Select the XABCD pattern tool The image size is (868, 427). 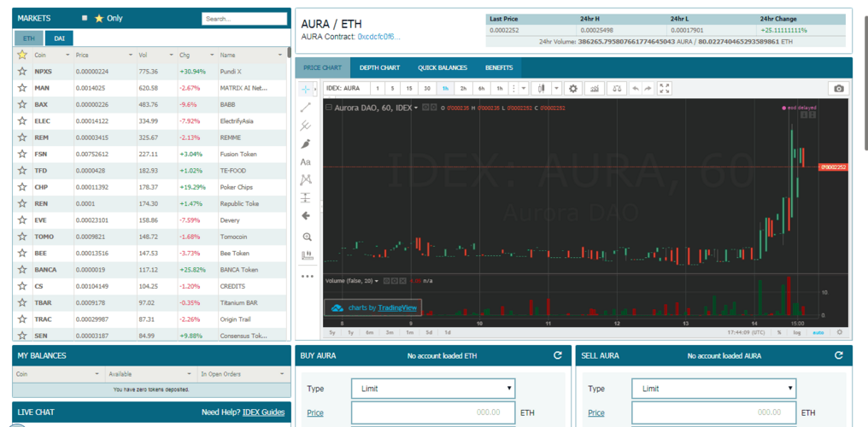tap(306, 179)
